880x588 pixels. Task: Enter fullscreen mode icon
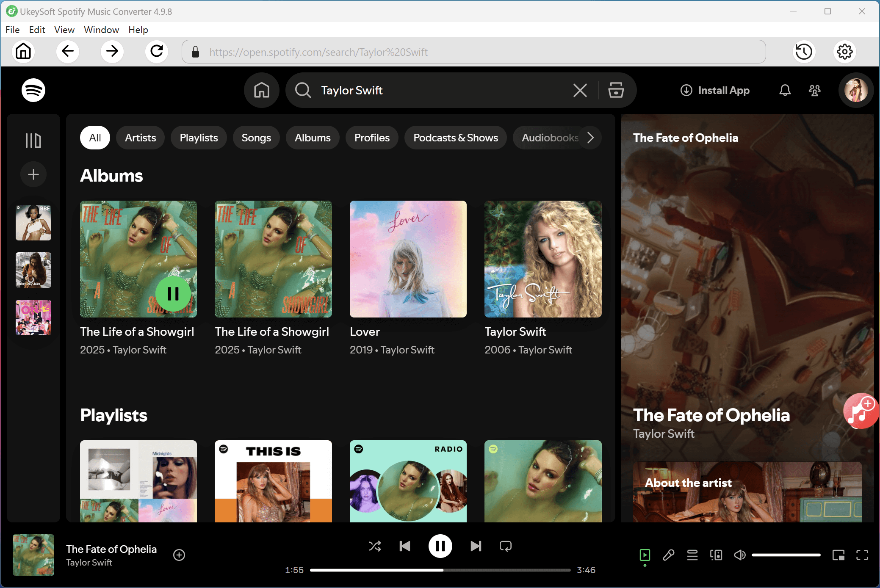click(862, 555)
